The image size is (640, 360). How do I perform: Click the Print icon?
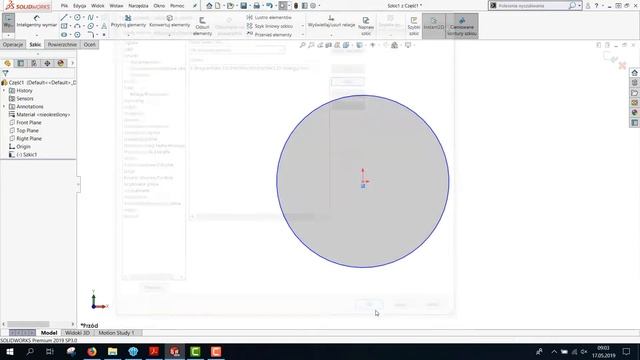pyautogui.click(x=256, y=6)
